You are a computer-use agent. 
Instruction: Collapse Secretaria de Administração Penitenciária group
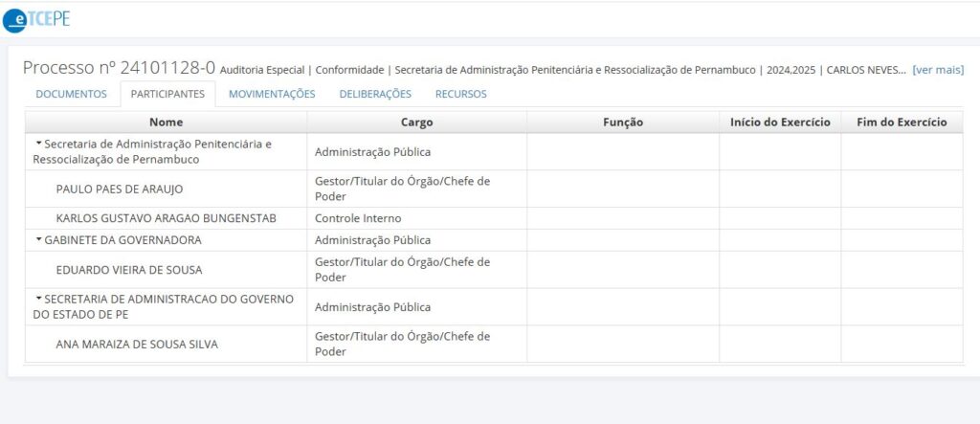38,144
